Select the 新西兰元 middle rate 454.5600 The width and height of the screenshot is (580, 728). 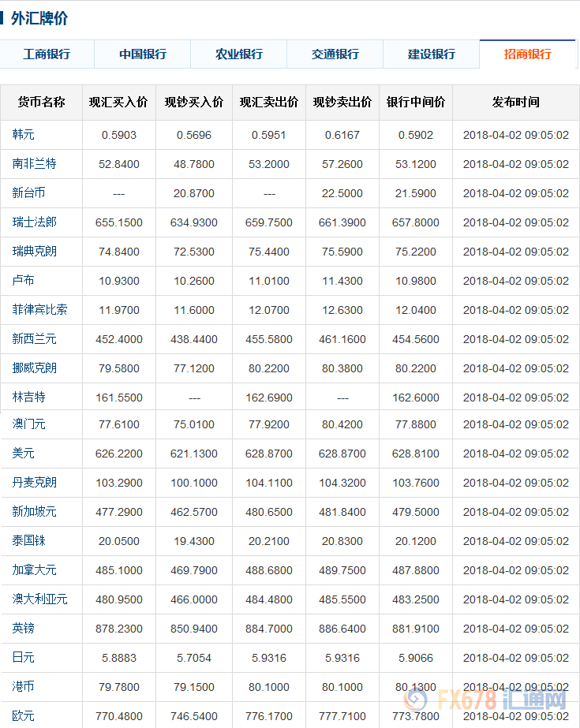point(416,339)
